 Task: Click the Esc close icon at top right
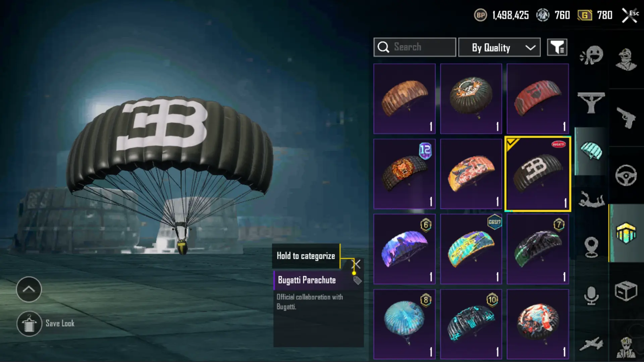point(630,15)
